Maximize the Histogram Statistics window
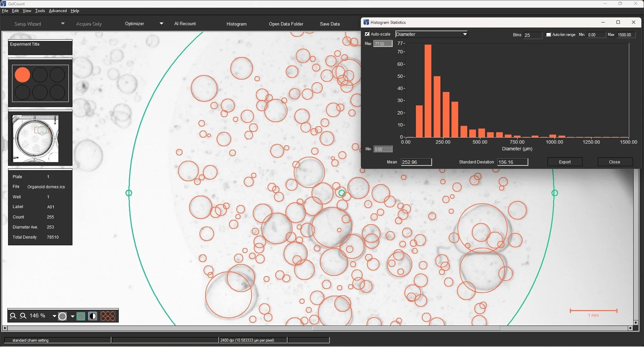This screenshot has width=644, height=347. pos(618,22)
